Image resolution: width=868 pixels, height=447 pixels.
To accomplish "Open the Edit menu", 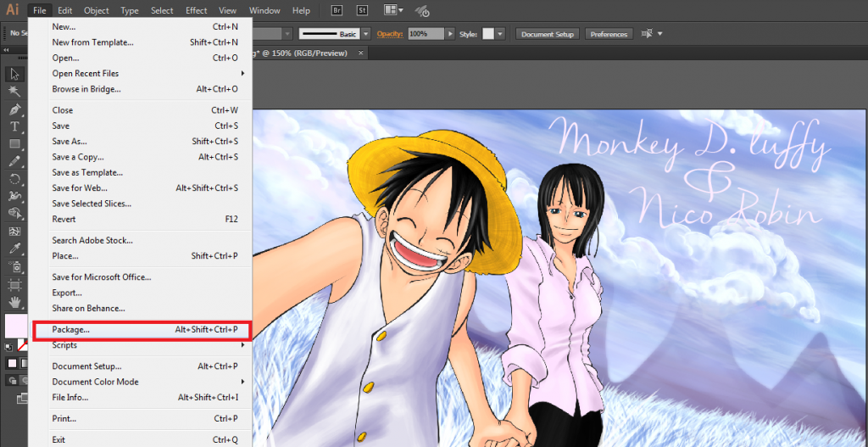I will point(64,10).
